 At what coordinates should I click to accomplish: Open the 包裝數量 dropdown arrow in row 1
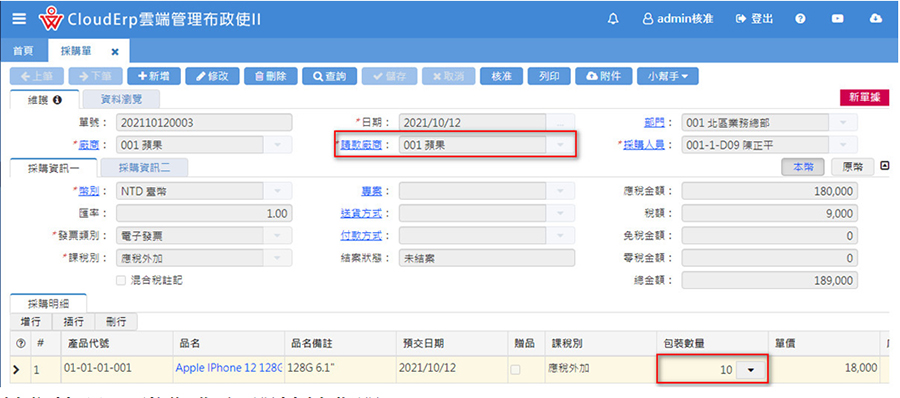click(x=751, y=370)
